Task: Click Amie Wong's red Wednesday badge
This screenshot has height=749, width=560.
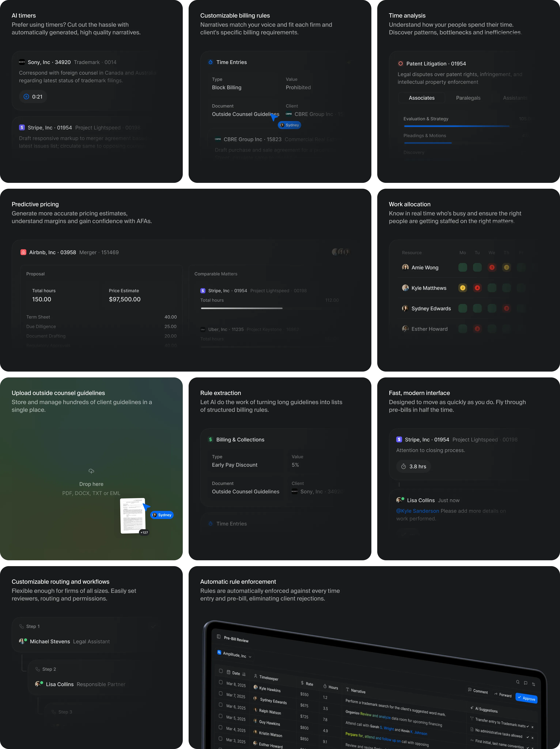Action: (x=492, y=268)
